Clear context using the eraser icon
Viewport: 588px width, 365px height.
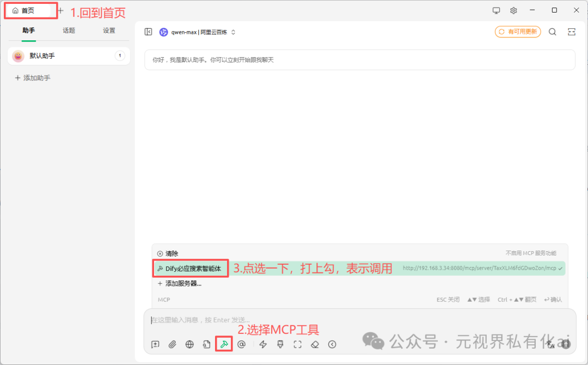[x=315, y=344]
